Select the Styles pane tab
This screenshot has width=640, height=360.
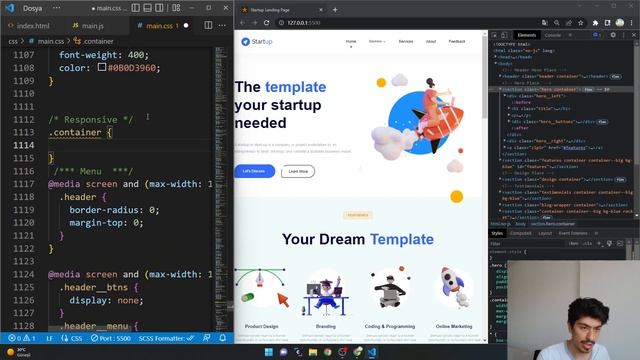point(497,233)
